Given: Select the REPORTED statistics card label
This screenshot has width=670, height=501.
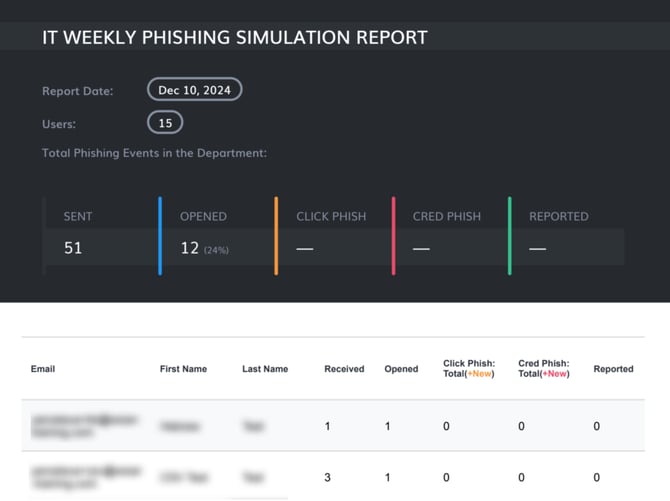Looking at the screenshot, I should (558, 216).
